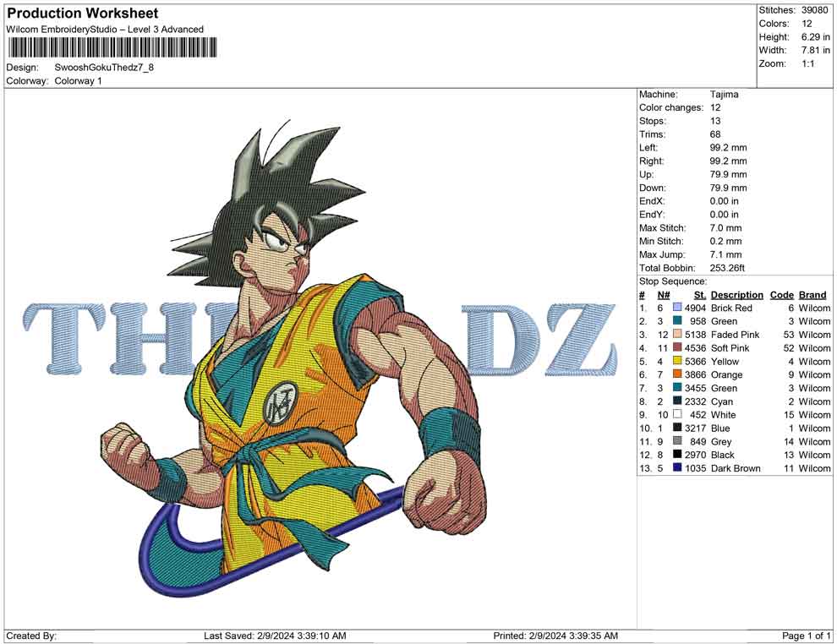Pick the Black 2970 color swatch
837x644 pixels.
[677, 454]
